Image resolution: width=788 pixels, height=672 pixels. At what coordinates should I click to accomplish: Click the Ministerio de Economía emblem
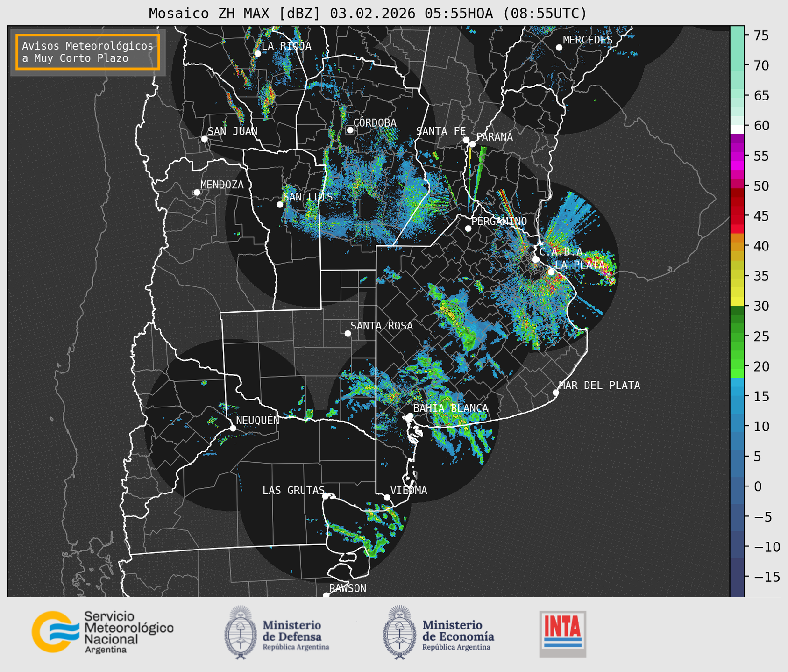(x=399, y=632)
